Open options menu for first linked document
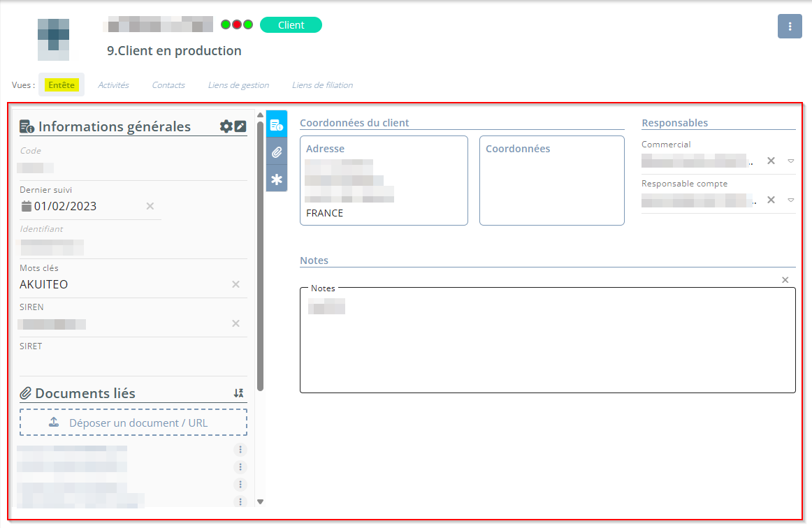 tap(240, 450)
